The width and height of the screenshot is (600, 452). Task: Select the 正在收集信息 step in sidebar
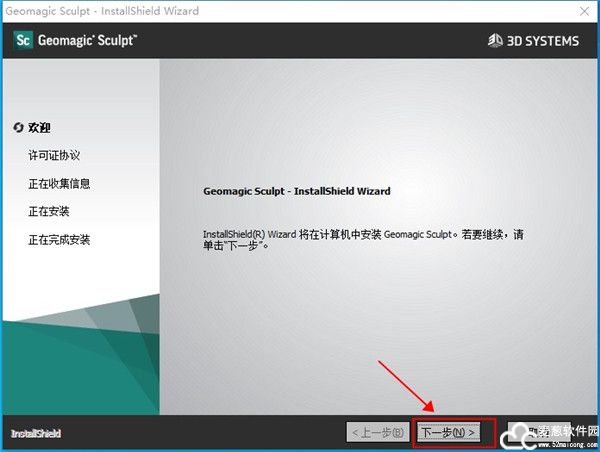pos(59,184)
